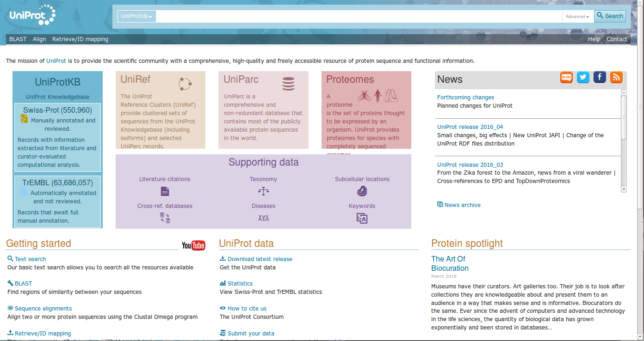
Task: Open Retrieve/ID mapping in the navigation bar
Action: point(80,39)
